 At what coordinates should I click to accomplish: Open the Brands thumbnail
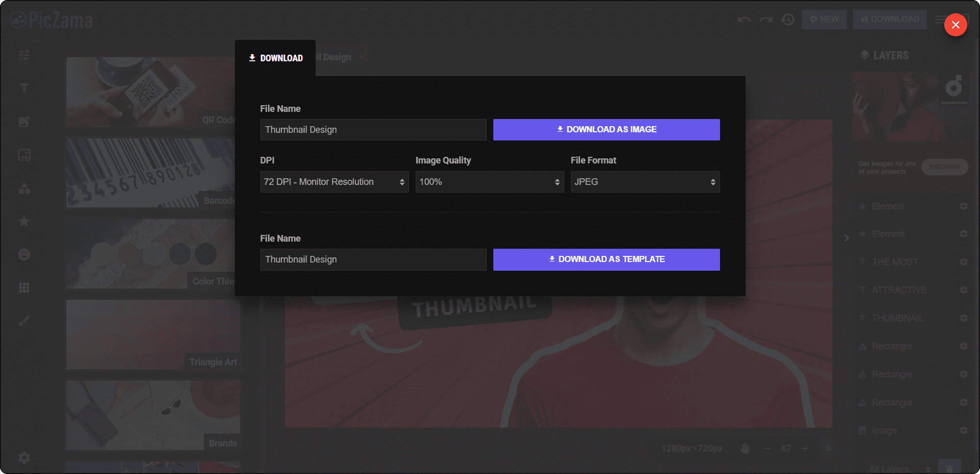pos(153,415)
